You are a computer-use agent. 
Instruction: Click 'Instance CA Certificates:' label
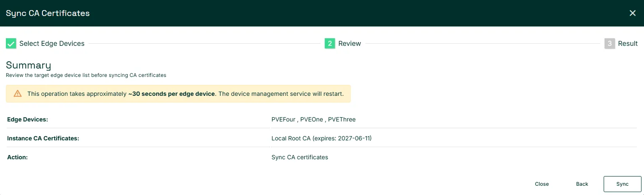[x=43, y=138]
